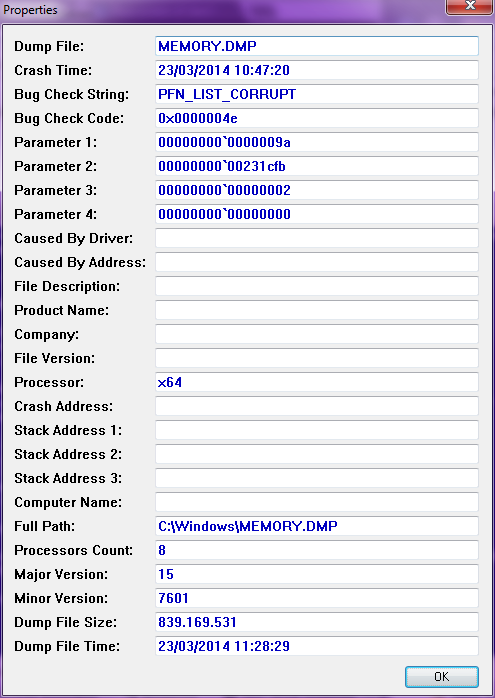Click the Dump File Time field
The height and width of the screenshot is (698, 495).
click(x=317, y=647)
